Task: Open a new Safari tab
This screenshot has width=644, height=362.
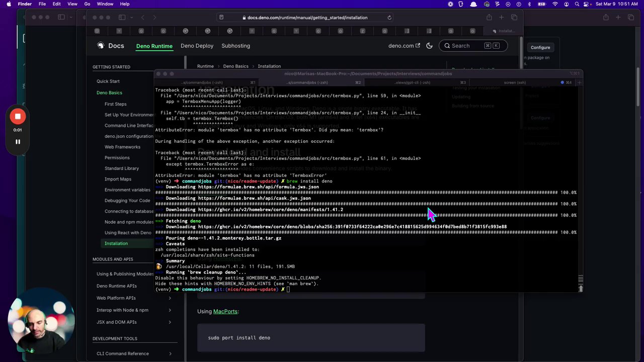Action: (502, 18)
